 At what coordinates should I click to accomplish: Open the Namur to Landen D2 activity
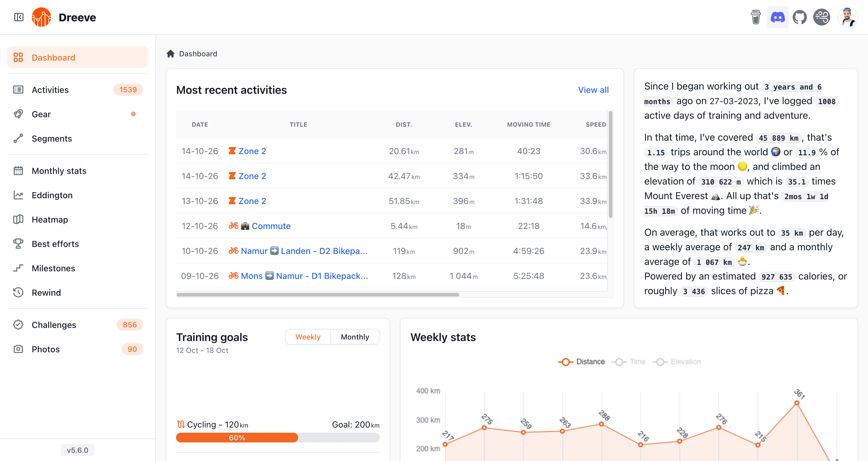pos(304,251)
